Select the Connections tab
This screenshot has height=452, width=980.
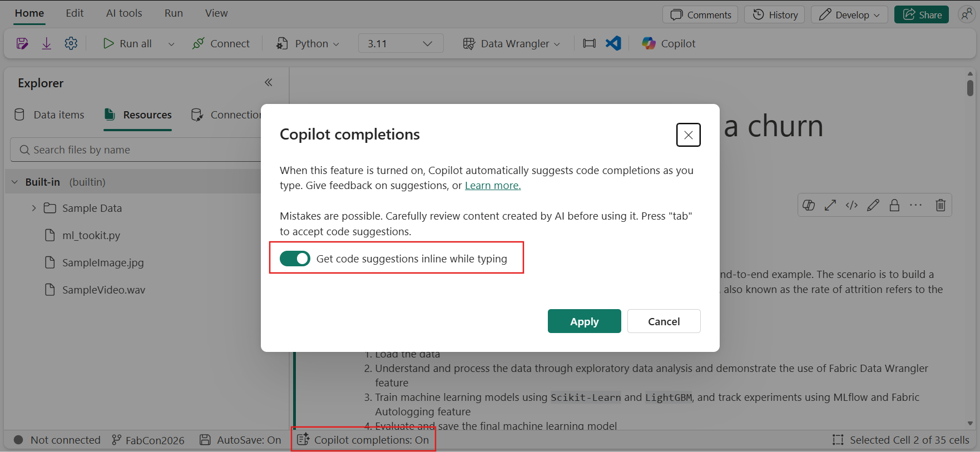click(x=226, y=115)
